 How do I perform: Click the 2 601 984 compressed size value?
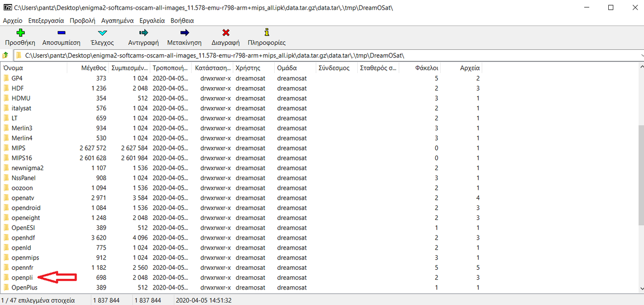tap(134, 158)
